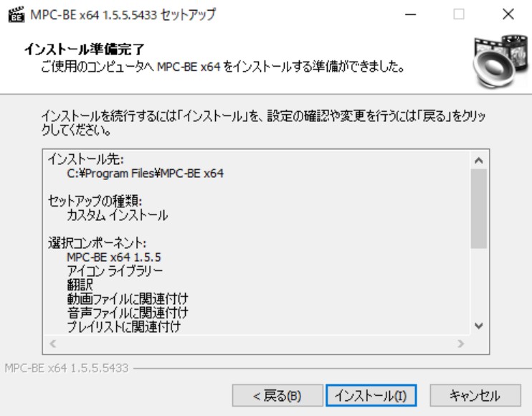The height and width of the screenshot is (416, 532).
Task: Click the speaker and film reel logo
Action: tap(500, 62)
